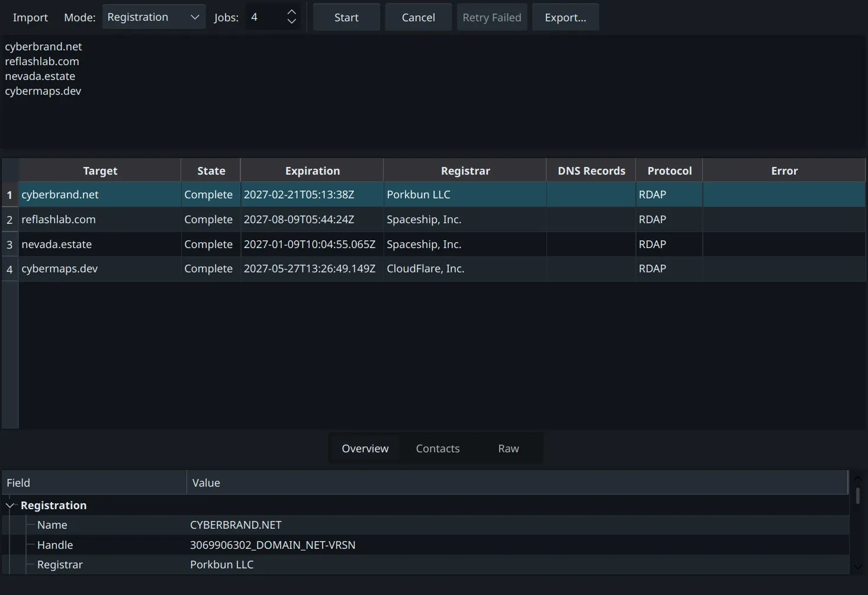
Task: Sort by the Error column header
Action: coord(784,171)
